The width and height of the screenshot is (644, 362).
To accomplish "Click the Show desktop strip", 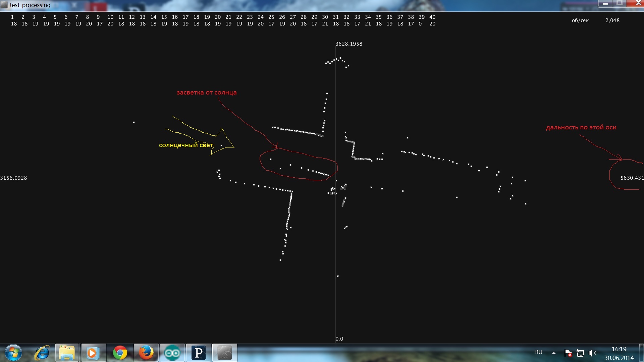I will pyautogui.click(x=641, y=353).
